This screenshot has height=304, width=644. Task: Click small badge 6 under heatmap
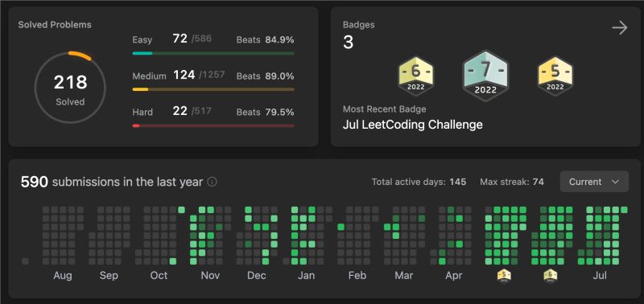click(550, 276)
